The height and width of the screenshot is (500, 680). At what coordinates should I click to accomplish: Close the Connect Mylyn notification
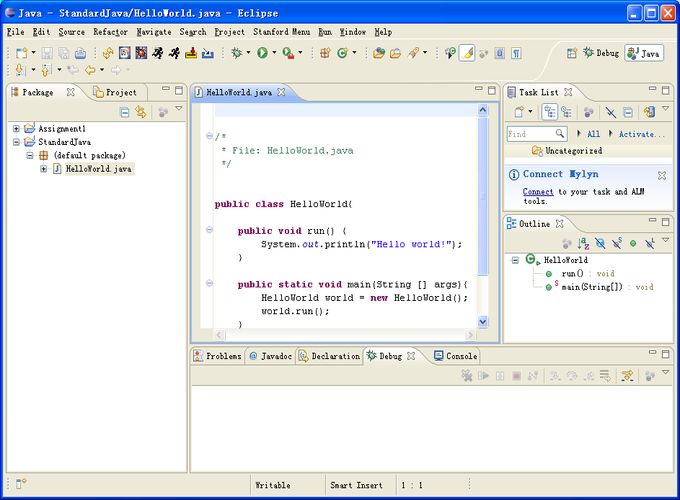point(664,173)
